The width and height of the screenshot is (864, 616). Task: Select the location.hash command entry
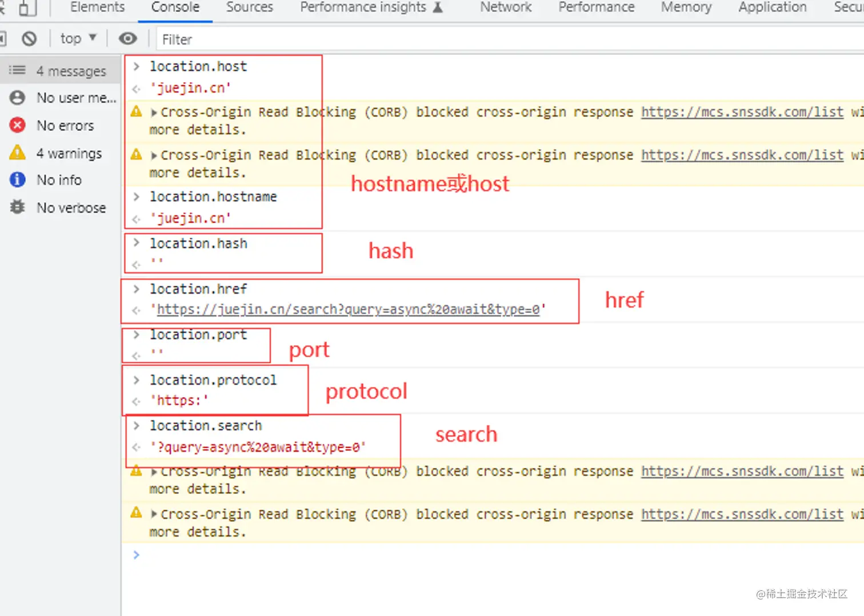pyautogui.click(x=198, y=243)
